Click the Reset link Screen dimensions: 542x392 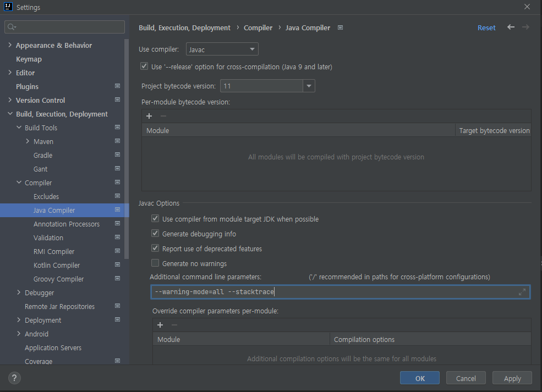click(x=486, y=27)
